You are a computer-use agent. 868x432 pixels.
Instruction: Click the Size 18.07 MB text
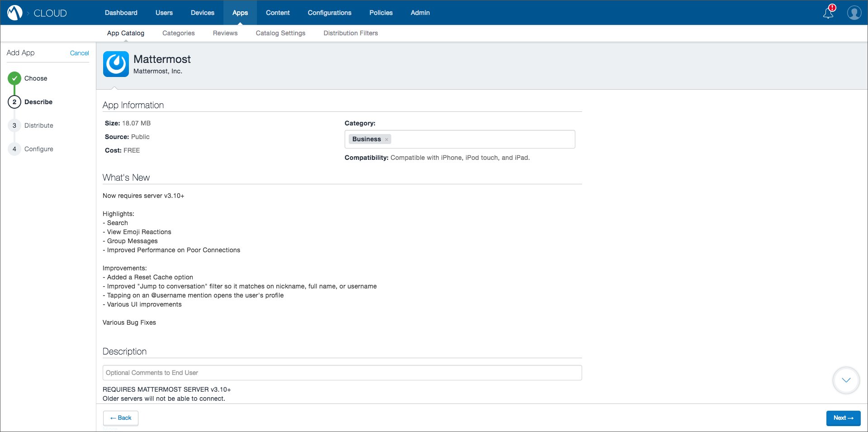(x=128, y=123)
